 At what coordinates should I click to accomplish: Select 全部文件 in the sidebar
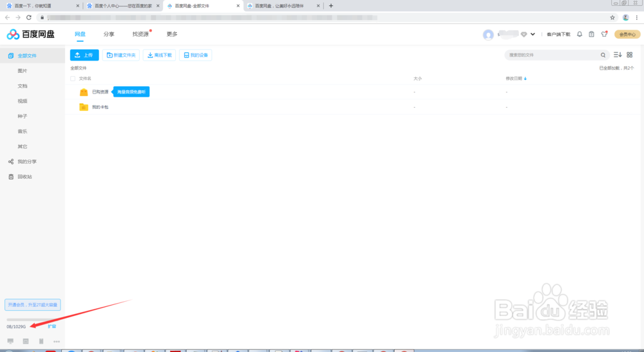tap(32, 55)
